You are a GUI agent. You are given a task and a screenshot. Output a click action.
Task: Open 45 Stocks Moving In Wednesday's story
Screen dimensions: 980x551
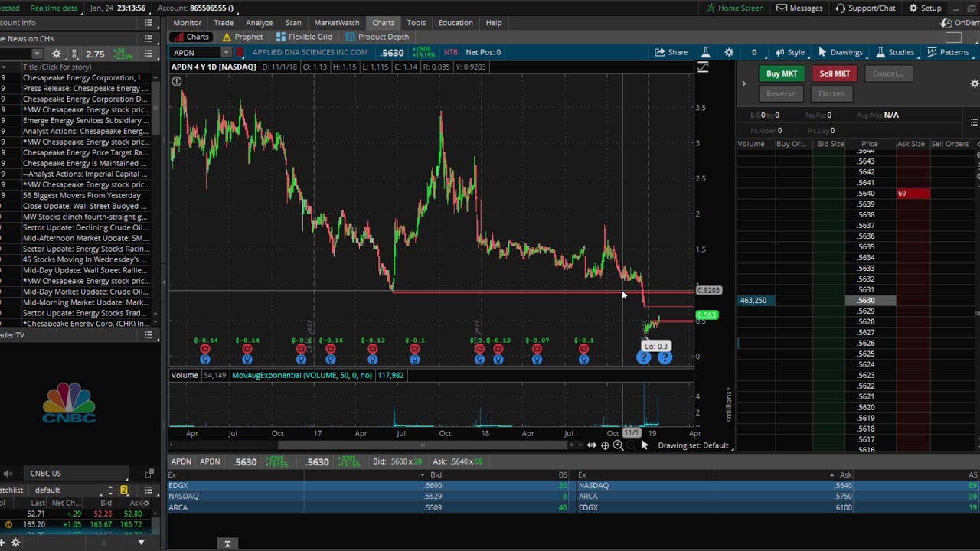tap(84, 260)
